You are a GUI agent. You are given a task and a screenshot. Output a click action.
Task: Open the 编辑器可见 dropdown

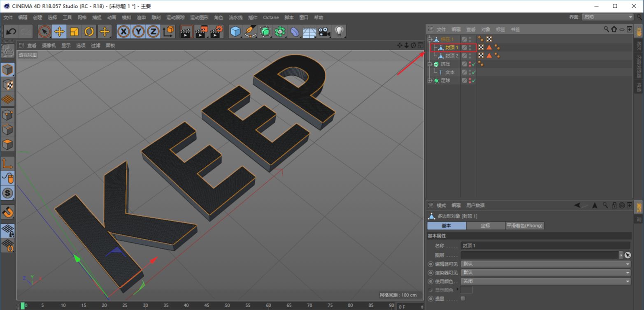coord(546,264)
